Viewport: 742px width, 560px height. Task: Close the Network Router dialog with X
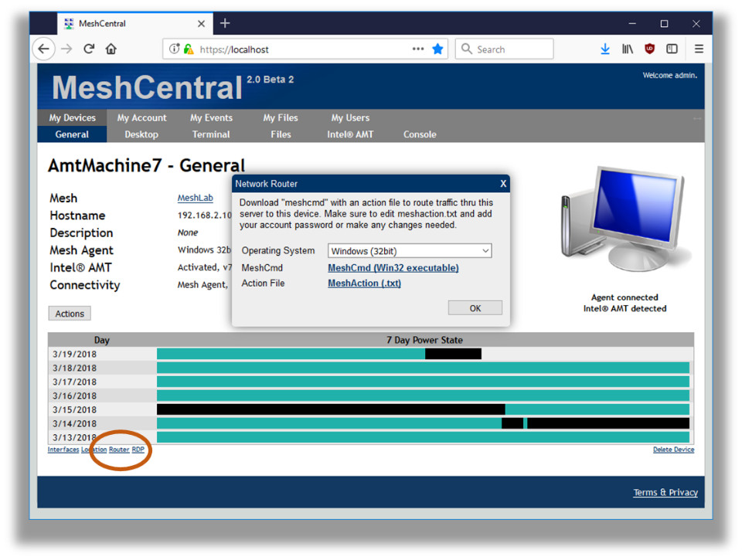(503, 184)
